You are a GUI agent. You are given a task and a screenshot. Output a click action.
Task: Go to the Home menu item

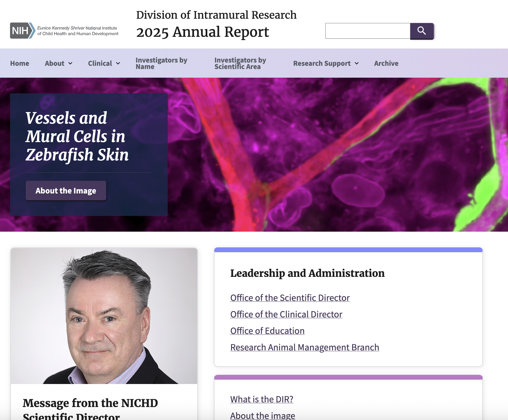click(20, 63)
